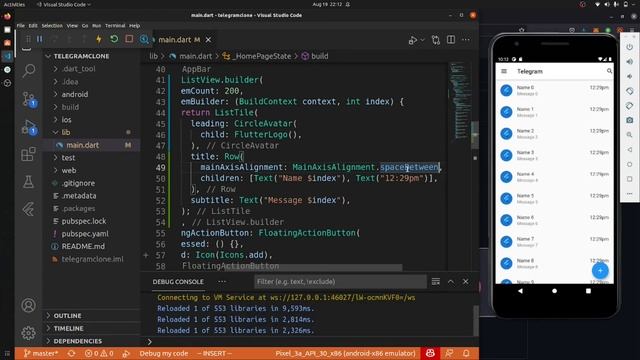640x360 pixels.
Task: Open pubspec.lock file
Action: coord(84,221)
